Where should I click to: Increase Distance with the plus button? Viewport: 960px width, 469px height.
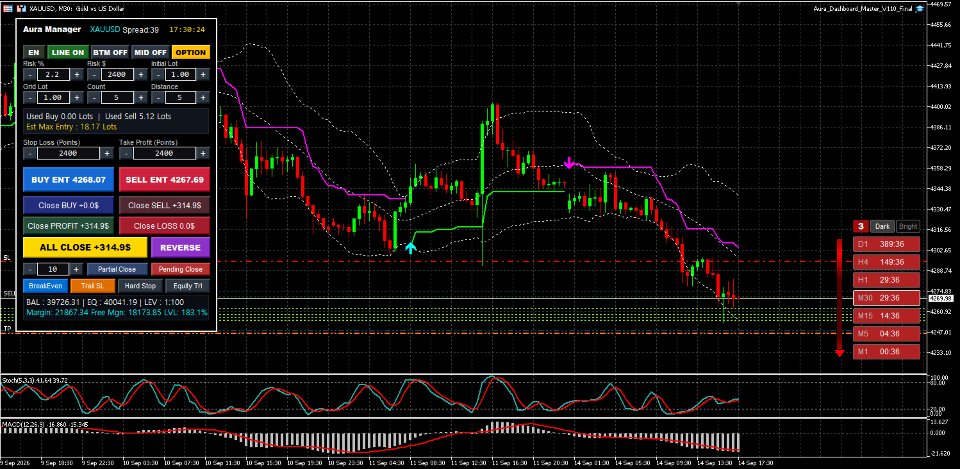coord(203,97)
